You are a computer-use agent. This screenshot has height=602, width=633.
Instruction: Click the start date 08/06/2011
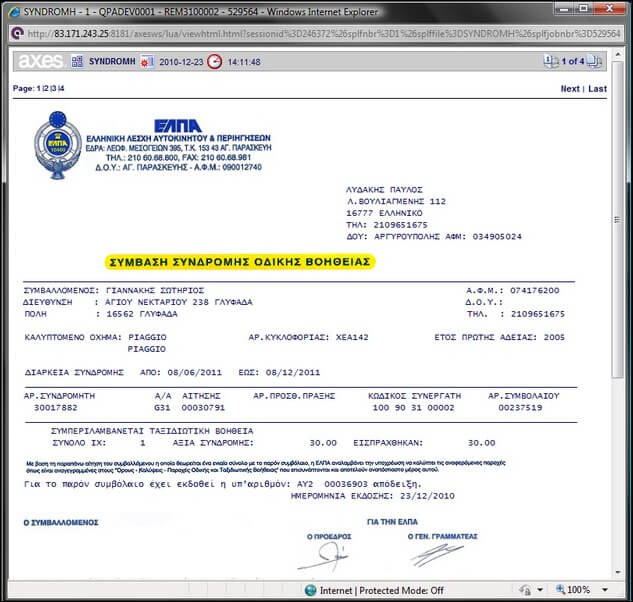tap(195, 372)
